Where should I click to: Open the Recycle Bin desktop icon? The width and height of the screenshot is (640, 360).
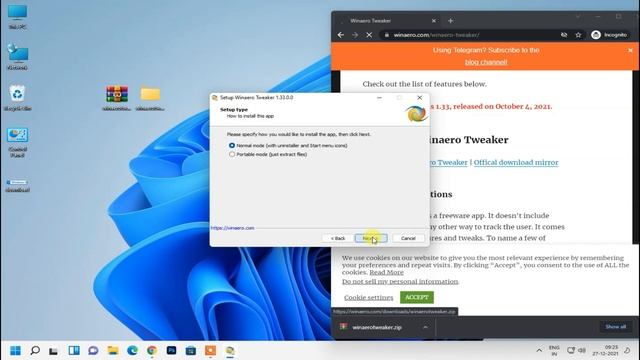click(17, 98)
